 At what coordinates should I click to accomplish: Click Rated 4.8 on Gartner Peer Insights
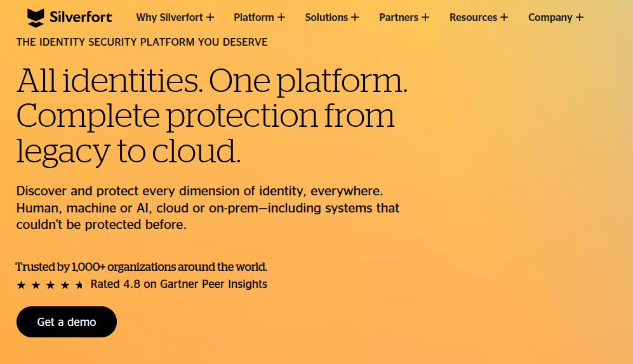[179, 284]
